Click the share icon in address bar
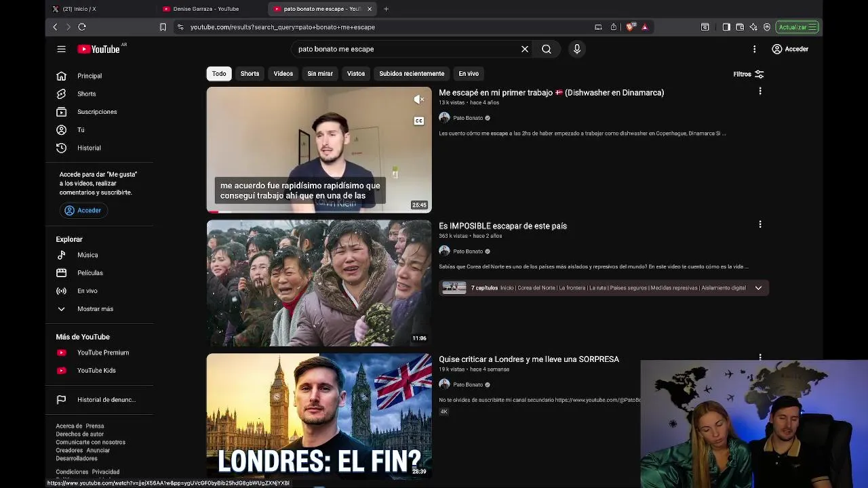The image size is (868, 488). (x=614, y=27)
